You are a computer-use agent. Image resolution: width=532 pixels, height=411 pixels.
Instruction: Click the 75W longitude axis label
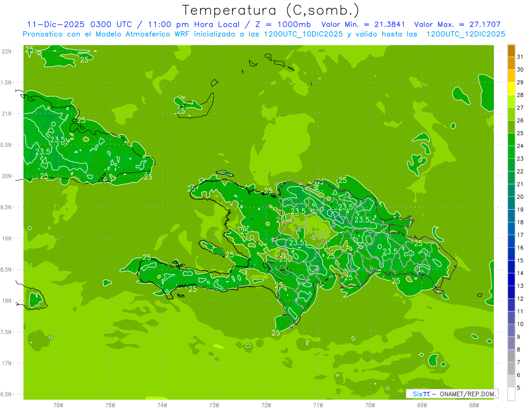110,405
